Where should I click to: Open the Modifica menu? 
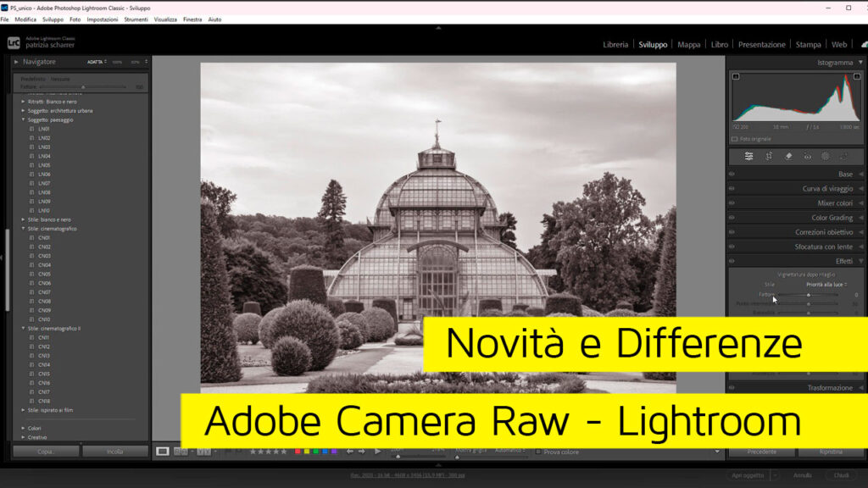pyautogui.click(x=25, y=19)
